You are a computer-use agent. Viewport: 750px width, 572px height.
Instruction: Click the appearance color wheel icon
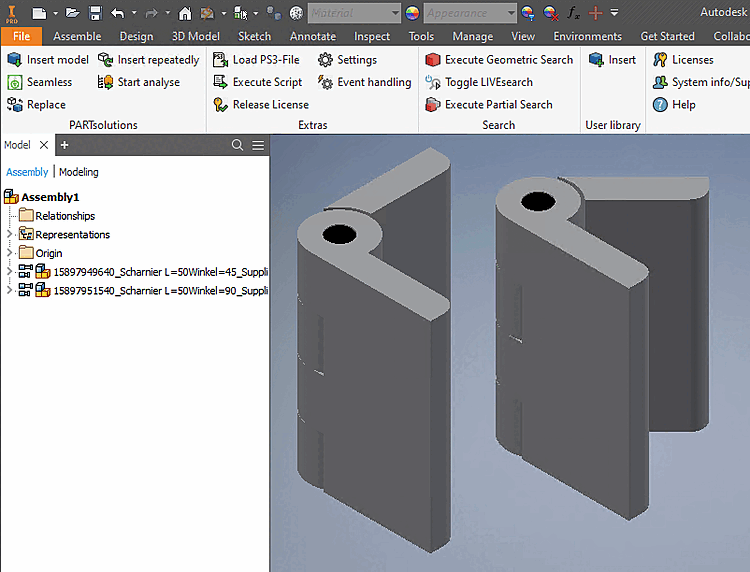coord(412,13)
